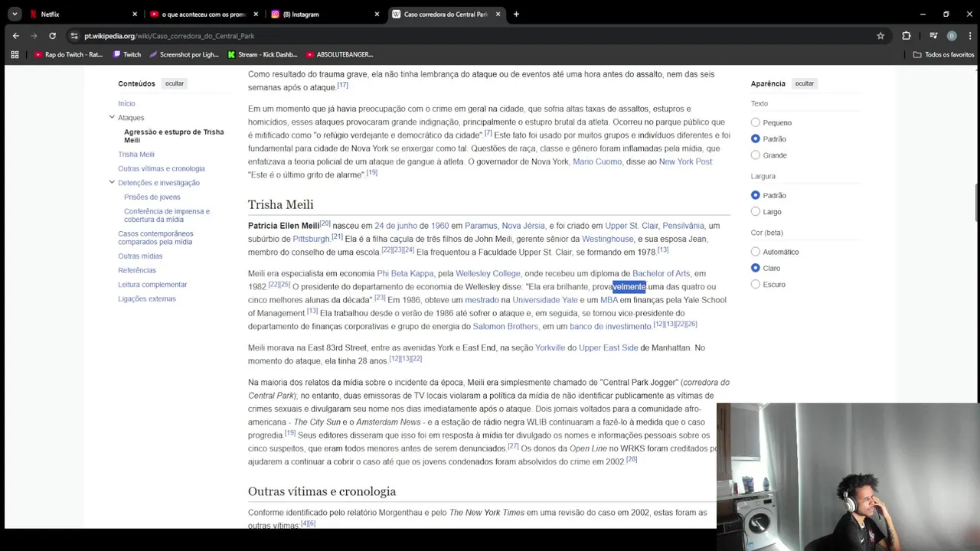Image resolution: width=980 pixels, height=551 pixels.
Task: Select 'Grande' text size radio
Action: [756, 155]
